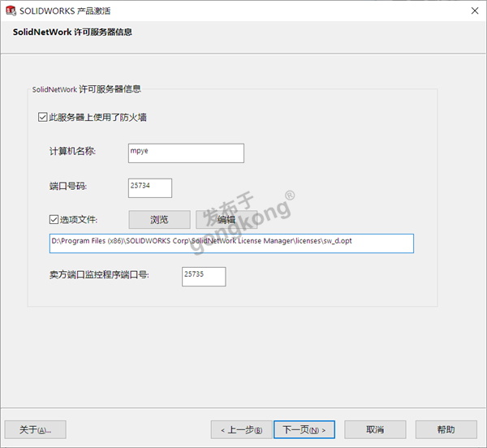Click the SOLIDWORKS icon in title bar

coord(11,11)
